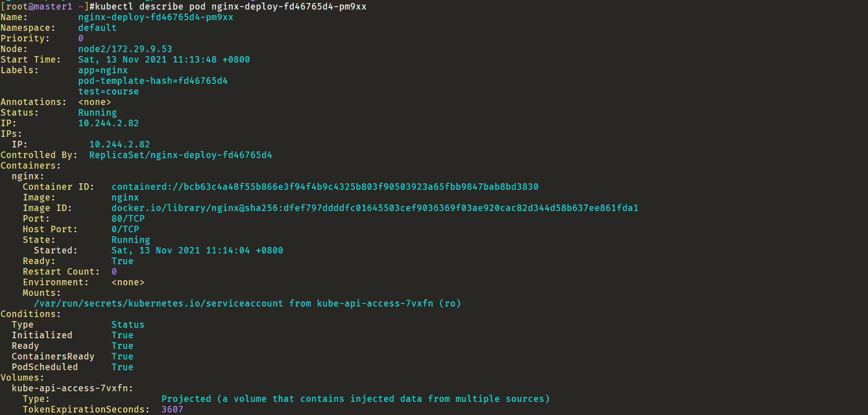Screen dimensions: 868x415
Task: Click the app=nginx label
Action: [x=103, y=70]
